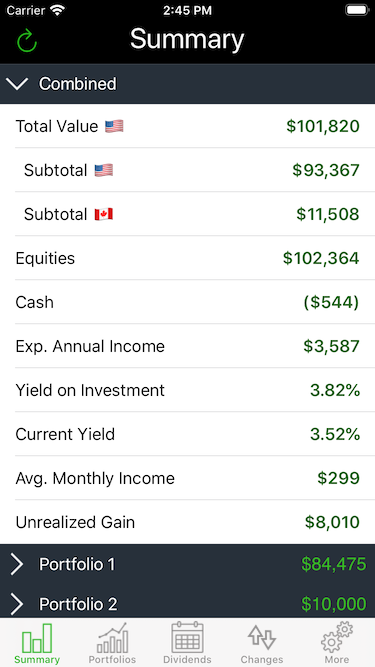This screenshot has width=375, height=667.
Task: Tap the Current Yield 3.52% row
Action: tap(188, 434)
